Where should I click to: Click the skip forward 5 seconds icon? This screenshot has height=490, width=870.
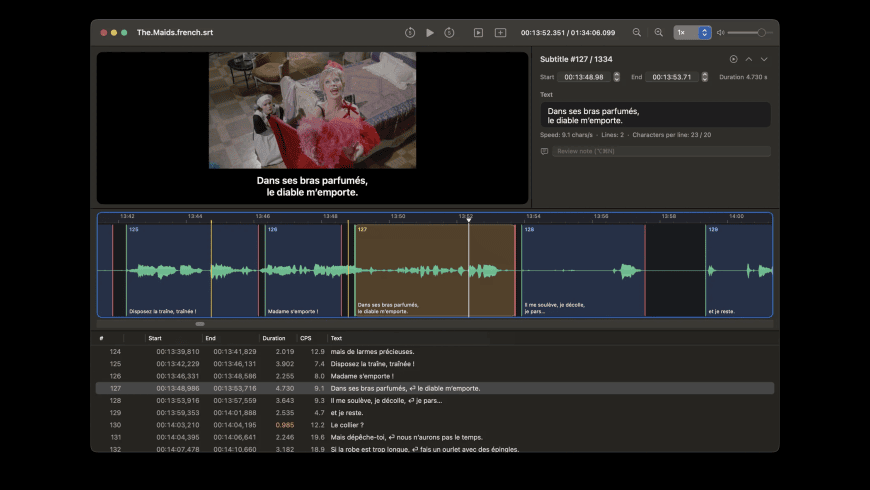449,33
